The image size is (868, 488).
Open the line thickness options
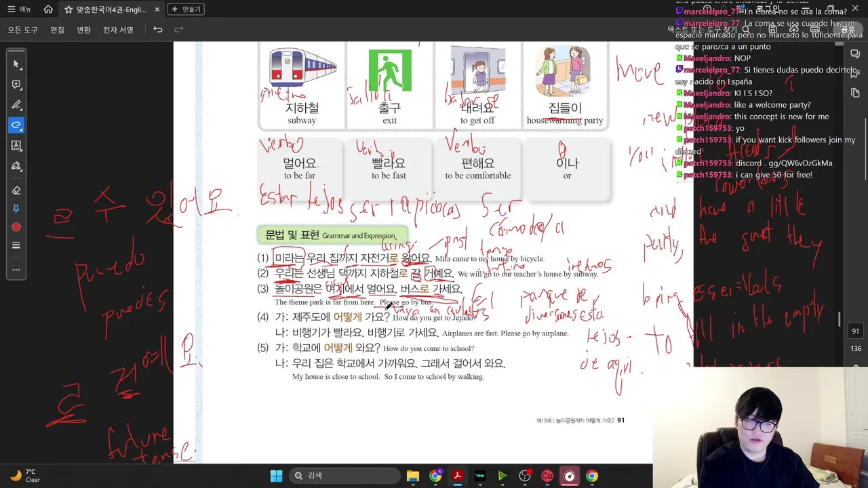pos(16,245)
